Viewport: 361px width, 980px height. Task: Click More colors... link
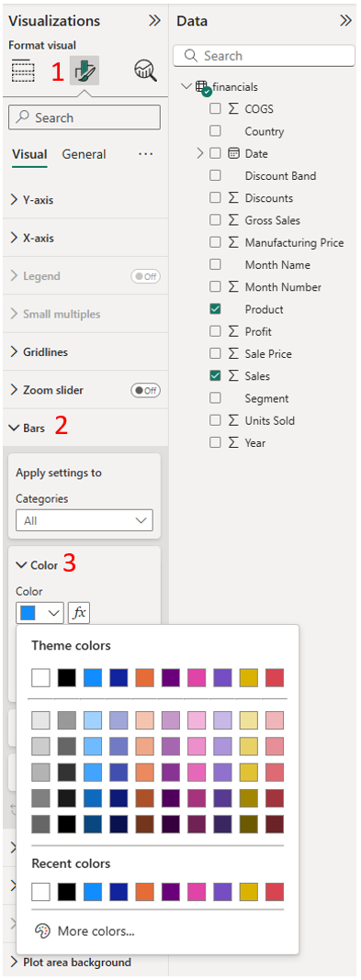coord(96,931)
